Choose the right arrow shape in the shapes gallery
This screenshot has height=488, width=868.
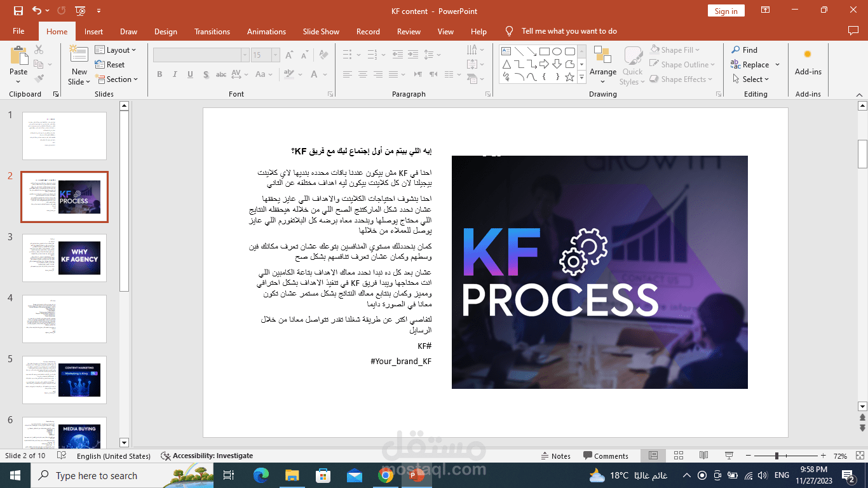545,64
